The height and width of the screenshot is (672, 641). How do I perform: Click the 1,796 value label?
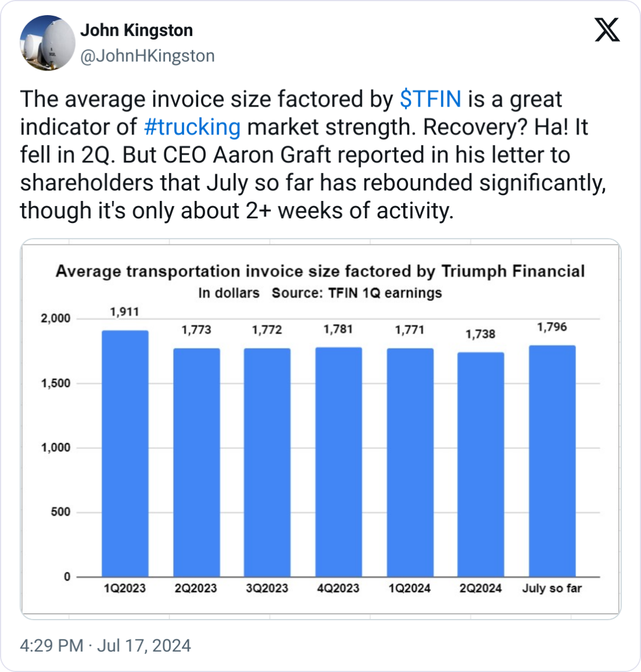tap(552, 327)
